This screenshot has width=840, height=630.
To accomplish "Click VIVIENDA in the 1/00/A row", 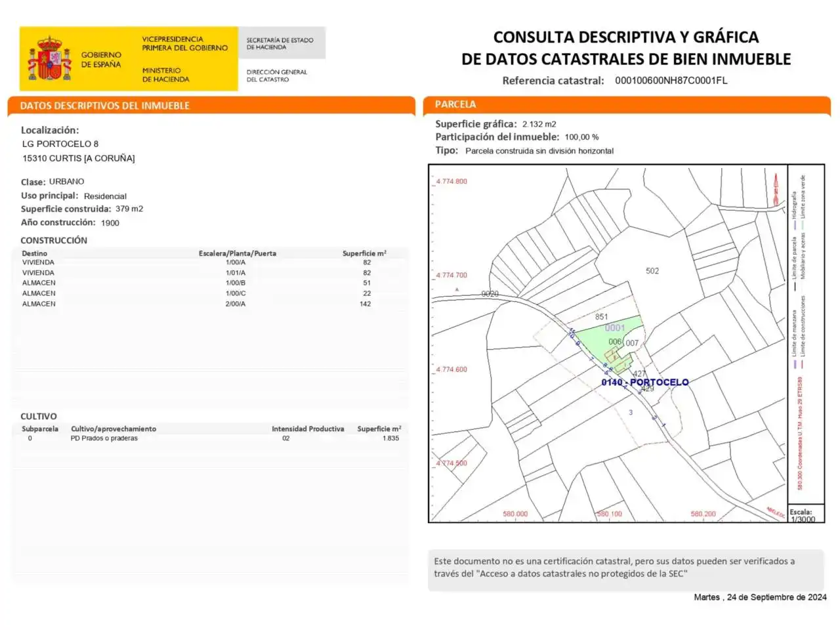I will 39,262.
